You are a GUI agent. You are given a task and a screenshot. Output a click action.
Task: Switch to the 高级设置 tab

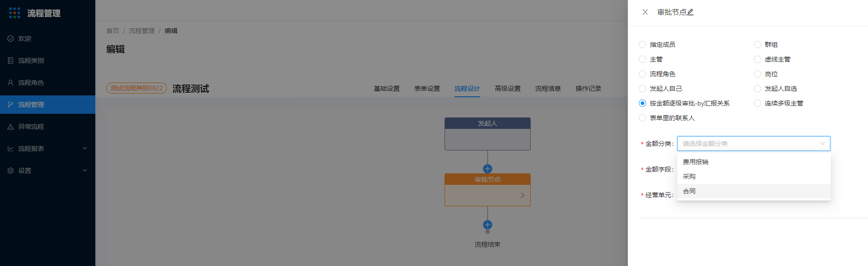coord(508,89)
